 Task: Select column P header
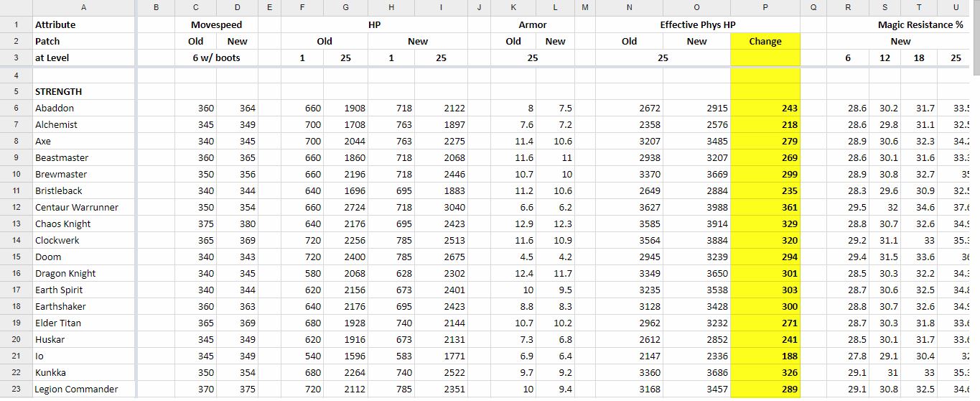pos(765,7)
